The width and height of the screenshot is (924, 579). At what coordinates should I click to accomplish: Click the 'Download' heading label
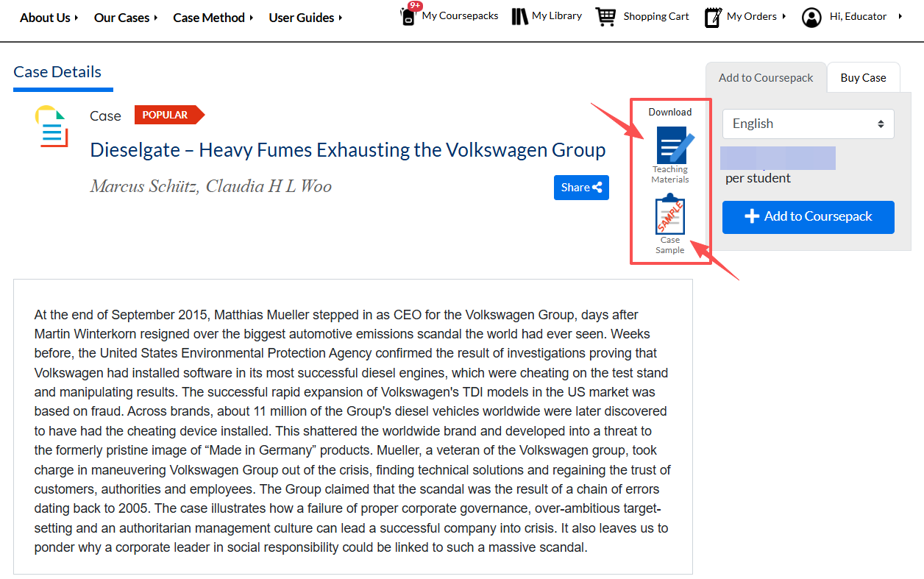[x=670, y=112]
